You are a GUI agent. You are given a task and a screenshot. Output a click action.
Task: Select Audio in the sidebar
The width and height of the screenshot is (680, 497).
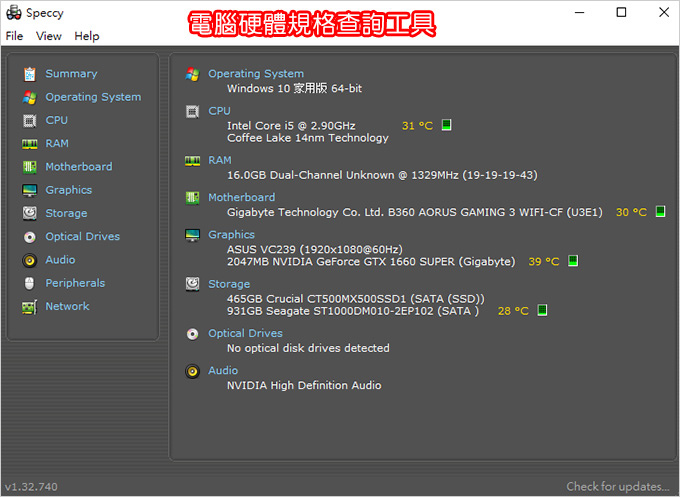coord(60,260)
